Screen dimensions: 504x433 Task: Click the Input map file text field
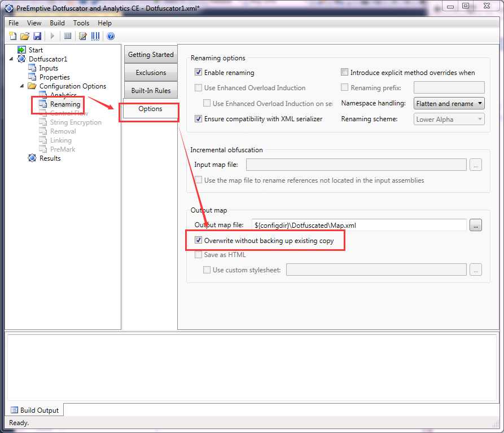pos(356,165)
